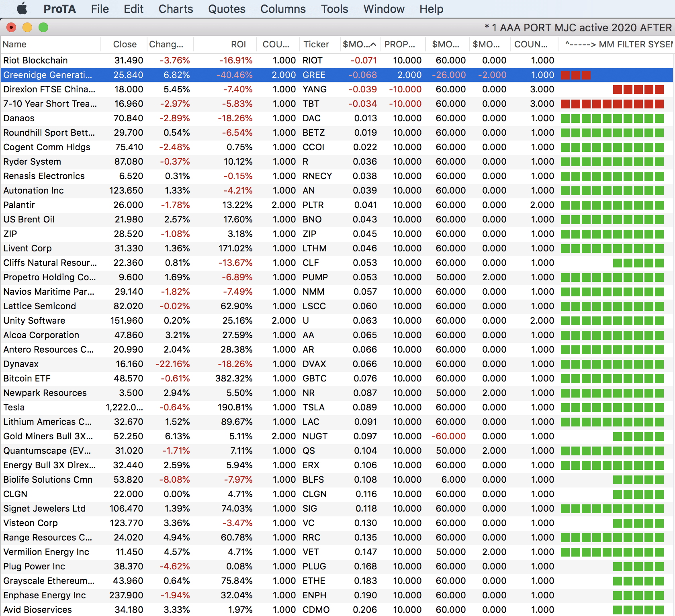Select the Riot Blockchain row
Screen dimensions: 675x616
pyautogui.click(x=35, y=61)
